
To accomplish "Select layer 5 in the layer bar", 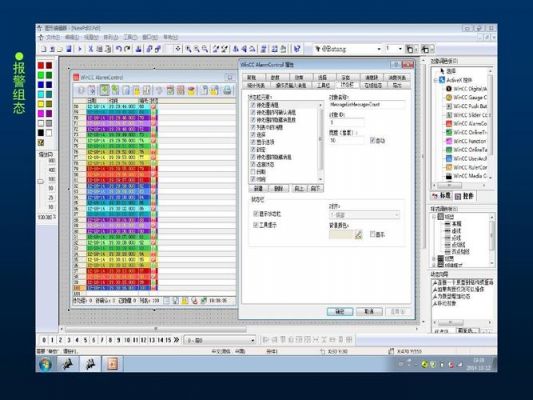I will [x=85, y=340].
